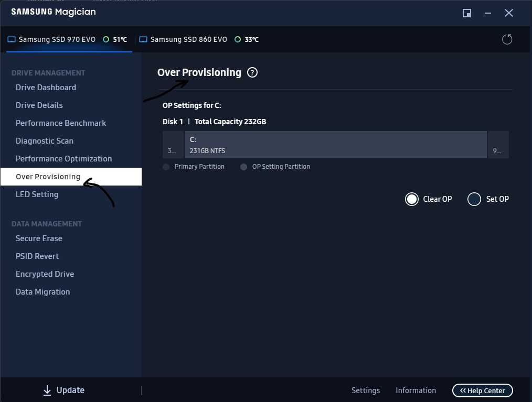Click the 860 EVO health status circle
Screen dimensions: 532x402
[x=238, y=39]
